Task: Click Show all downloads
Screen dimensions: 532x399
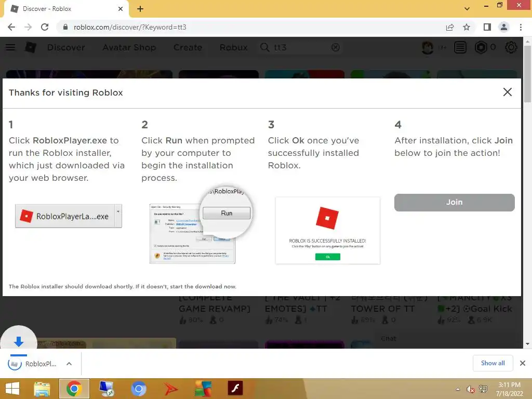Action: (x=493, y=363)
